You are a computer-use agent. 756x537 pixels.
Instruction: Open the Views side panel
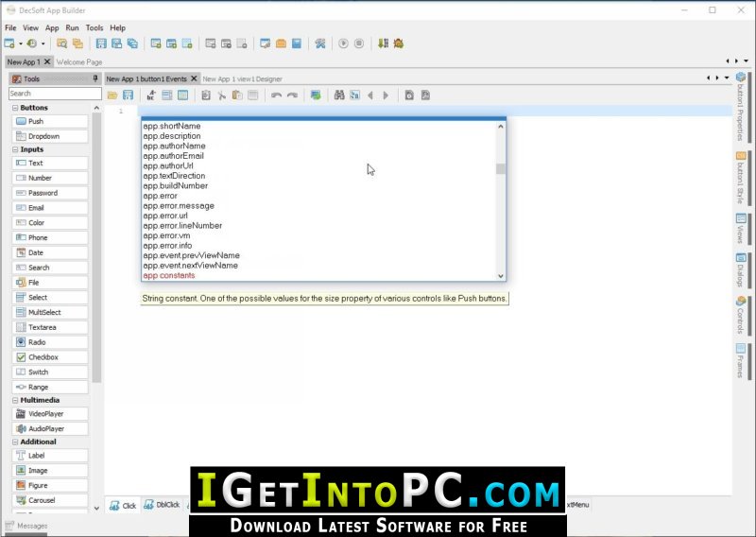pos(740,229)
